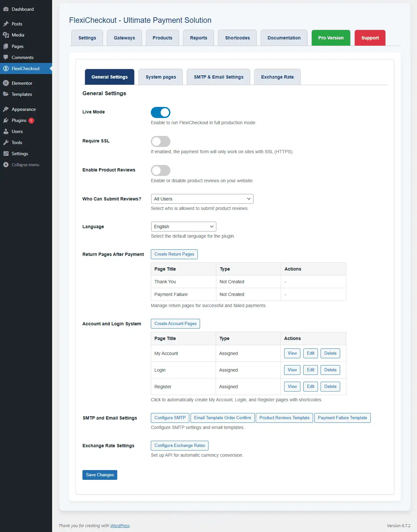Open Media via its sidebar icon
Viewport: 417px width, 532px height.
pyautogui.click(x=6, y=35)
